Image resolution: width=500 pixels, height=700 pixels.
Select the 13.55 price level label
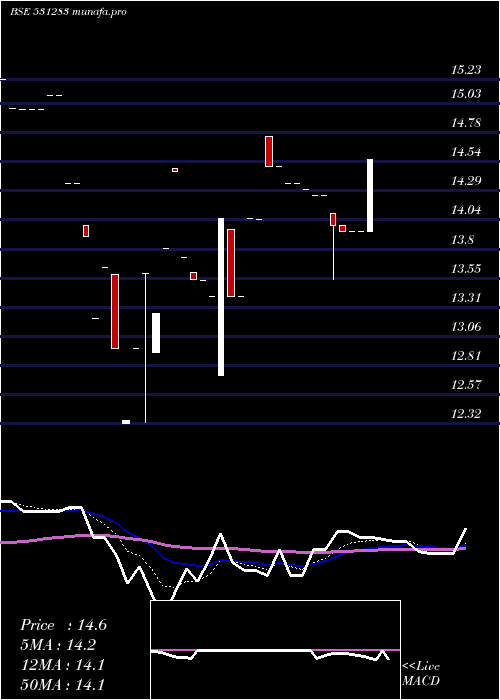(466, 269)
